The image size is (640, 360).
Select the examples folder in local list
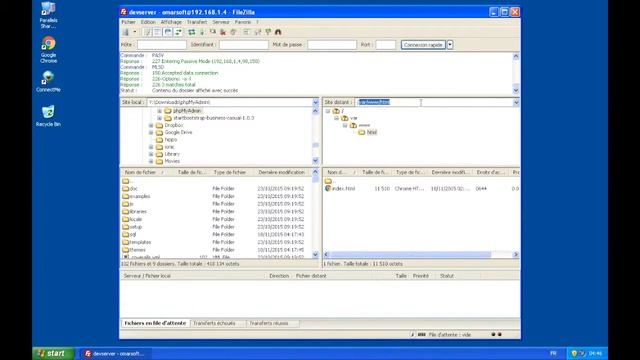coord(140,196)
